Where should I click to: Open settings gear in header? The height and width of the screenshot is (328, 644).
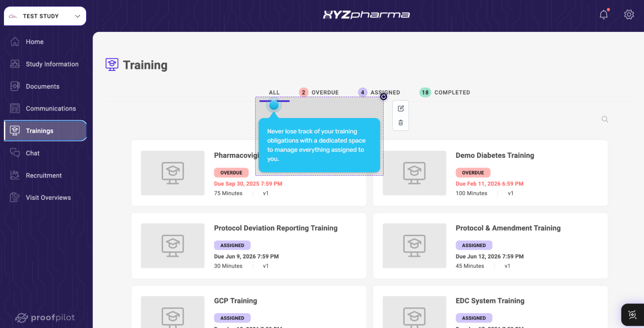pos(629,14)
